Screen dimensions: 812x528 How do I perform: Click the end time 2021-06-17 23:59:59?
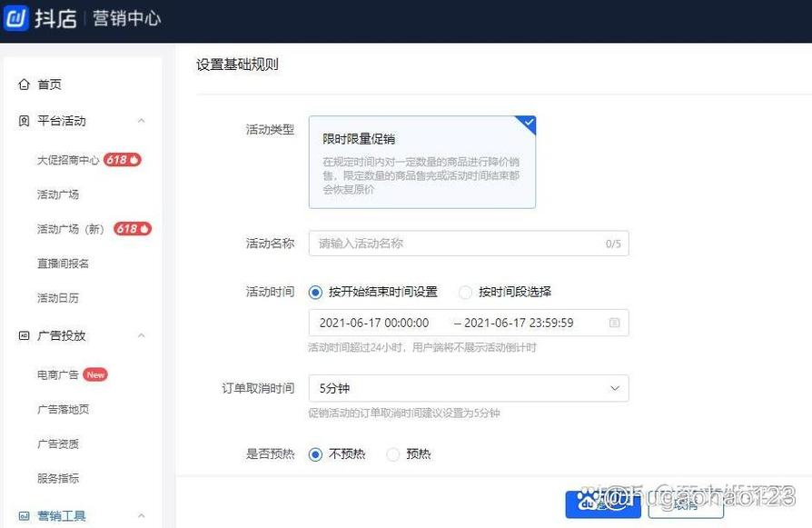(519, 323)
